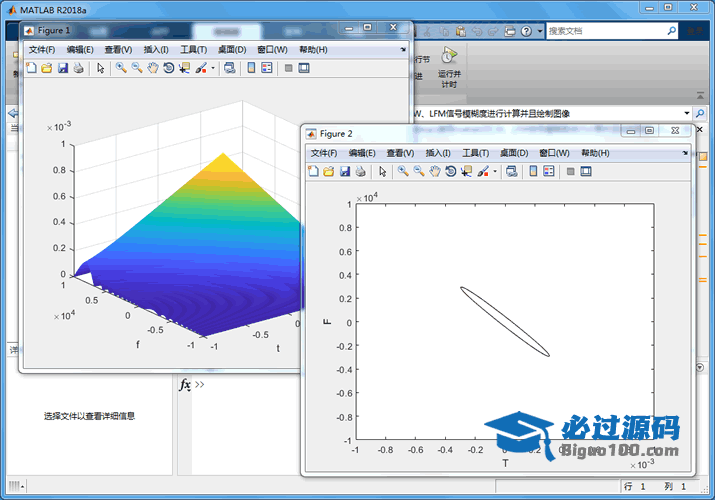Open 帮助(H) menu in Figure 1
This screenshot has width=715, height=500.
(313, 50)
